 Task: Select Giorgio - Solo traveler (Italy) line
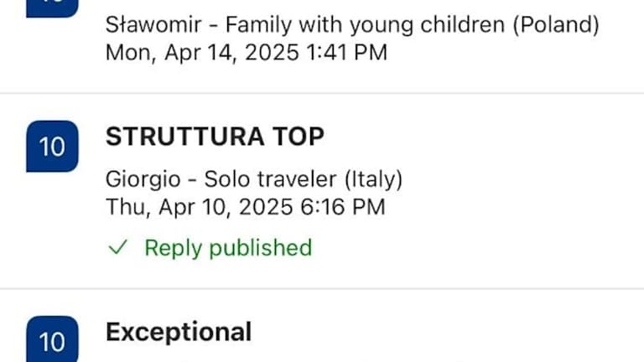point(253,178)
